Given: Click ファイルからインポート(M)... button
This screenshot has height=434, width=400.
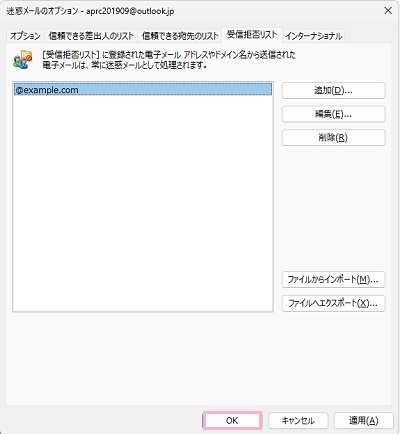Looking at the screenshot, I should point(333,279).
